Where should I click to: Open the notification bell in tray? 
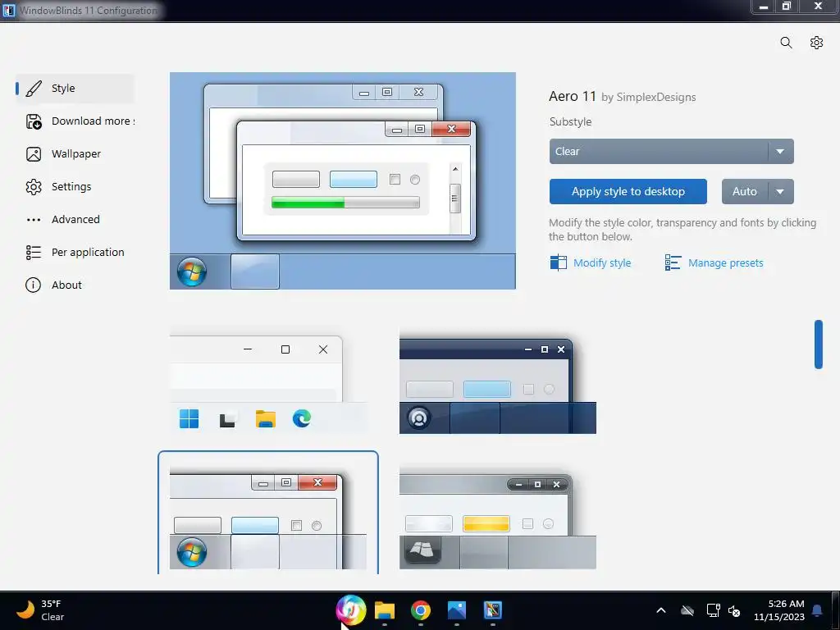click(818, 610)
